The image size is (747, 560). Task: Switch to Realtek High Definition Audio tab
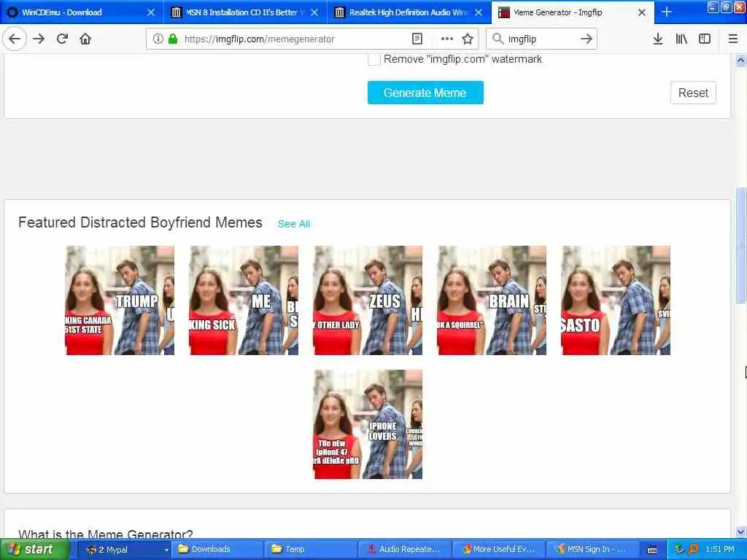409,12
